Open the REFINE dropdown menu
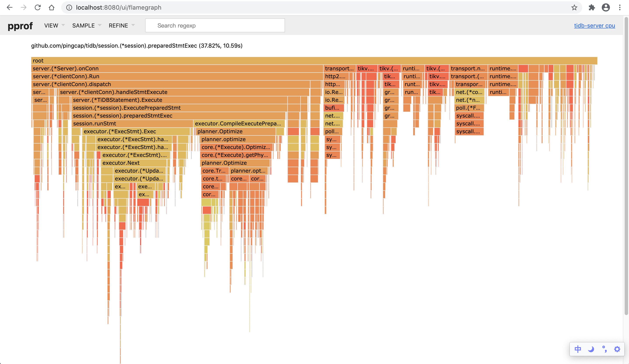The height and width of the screenshot is (364, 629). point(122,25)
